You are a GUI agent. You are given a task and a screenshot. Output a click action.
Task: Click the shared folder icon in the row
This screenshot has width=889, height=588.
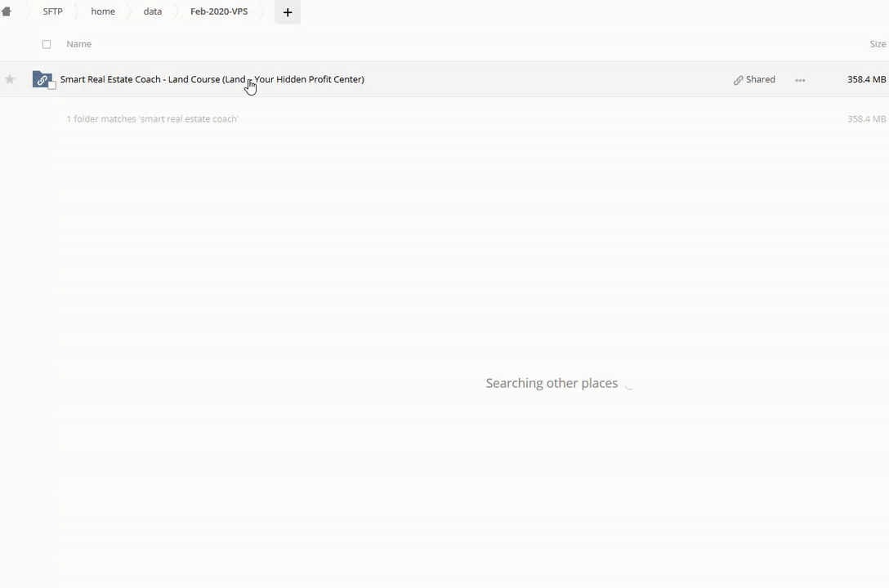click(42, 79)
